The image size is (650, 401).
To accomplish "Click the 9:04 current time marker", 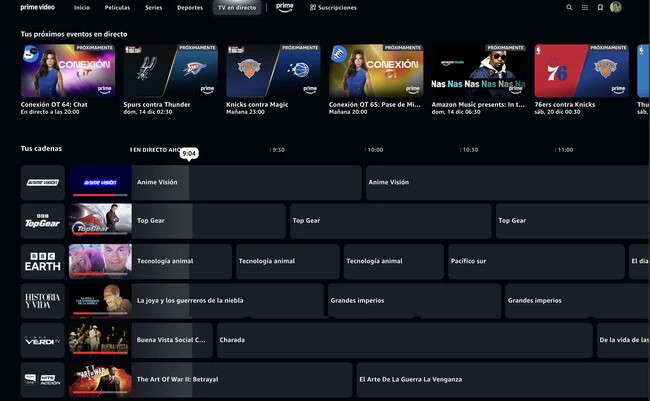I will click(189, 153).
